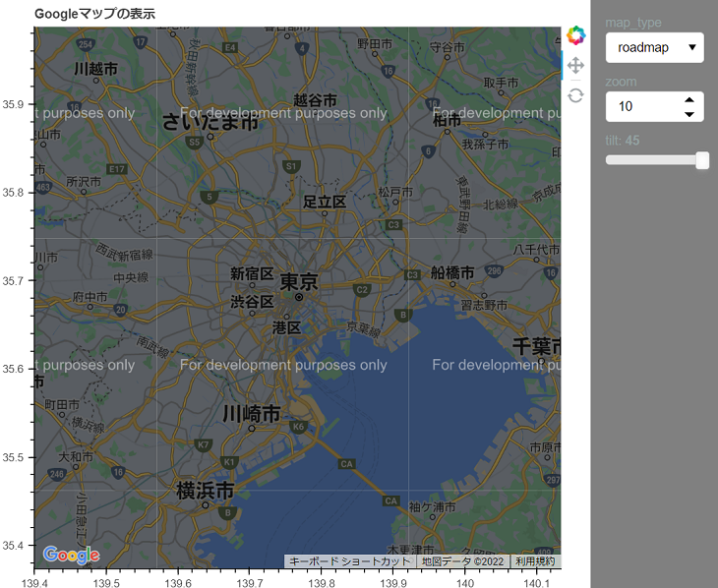Click the 習志野市 map label
This screenshot has height=588, width=718.
(484, 305)
